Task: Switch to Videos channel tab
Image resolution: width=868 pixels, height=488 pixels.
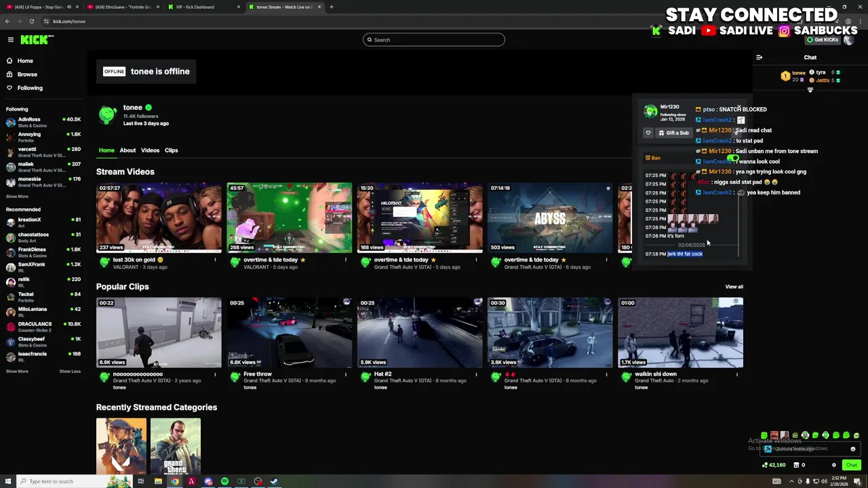Action: tap(150, 150)
